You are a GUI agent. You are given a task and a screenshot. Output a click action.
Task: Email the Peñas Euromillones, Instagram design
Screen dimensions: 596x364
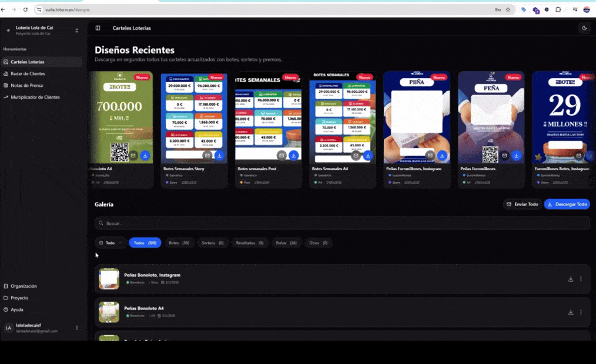pyautogui.click(x=430, y=156)
